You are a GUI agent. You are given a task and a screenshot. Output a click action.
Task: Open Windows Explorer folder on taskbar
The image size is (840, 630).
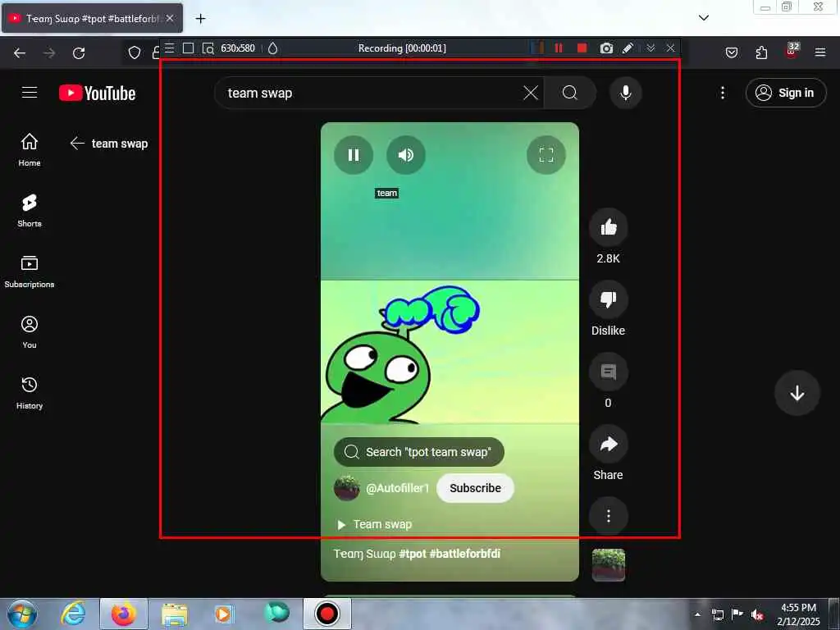[x=174, y=614]
